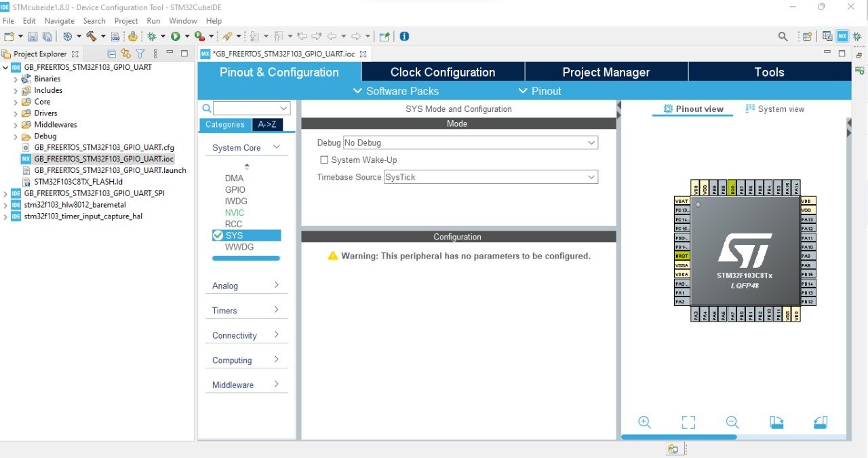This screenshot has height=458, width=868.
Task: Click the fit-to-view icon below the chip
Action: click(x=688, y=422)
